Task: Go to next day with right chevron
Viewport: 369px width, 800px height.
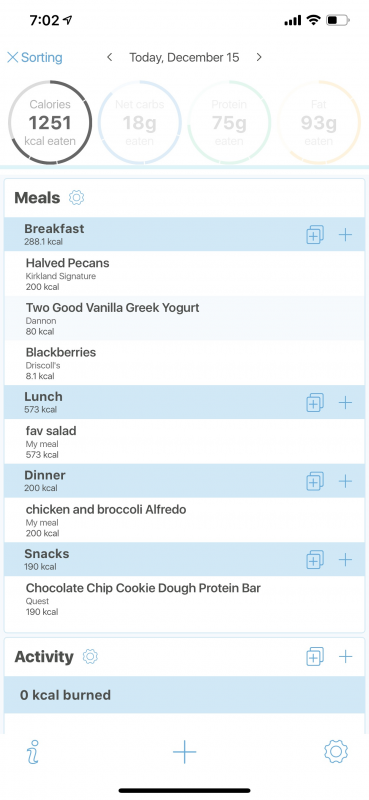Action: point(259,57)
